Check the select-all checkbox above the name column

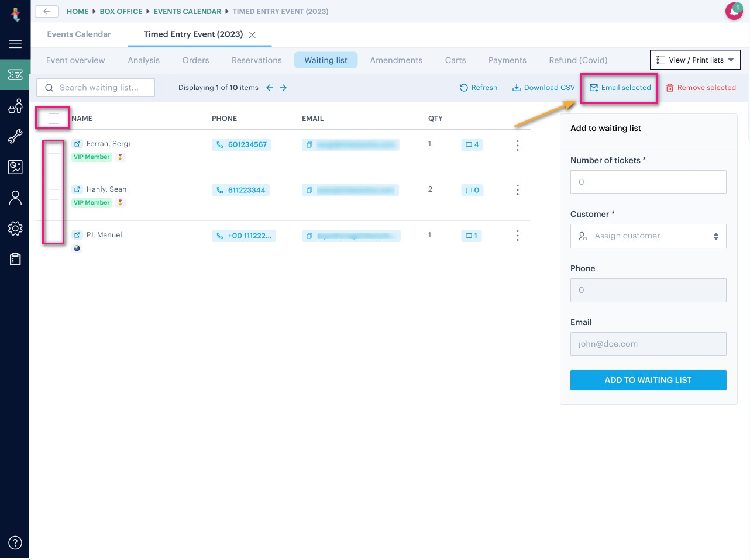(x=53, y=118)
